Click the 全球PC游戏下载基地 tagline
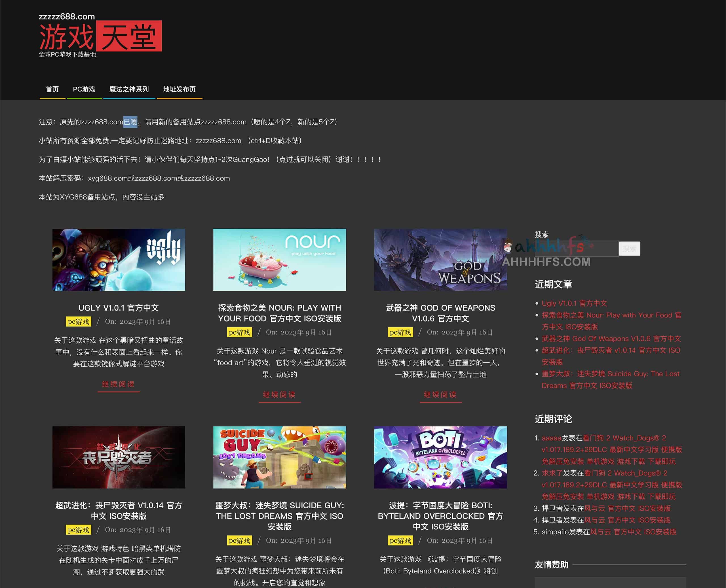This screenshot has height=588, width=726. click(x=67, y=54)
